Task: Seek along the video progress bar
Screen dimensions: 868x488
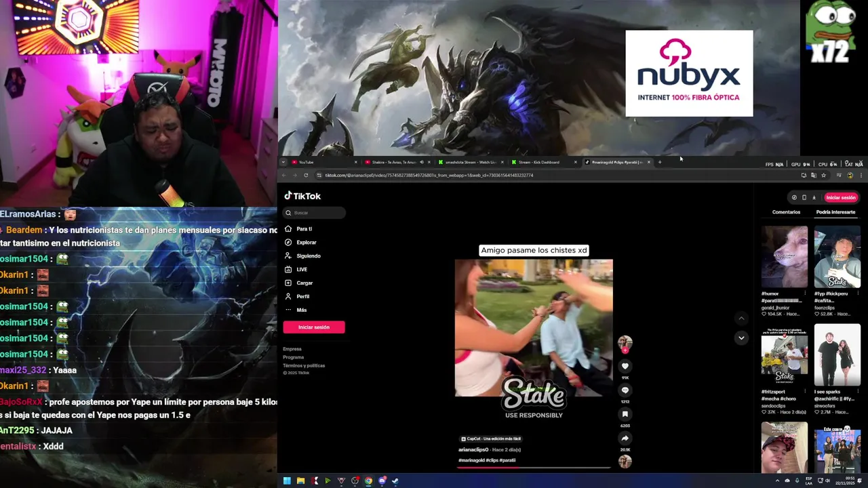Action: coord(534,467)
